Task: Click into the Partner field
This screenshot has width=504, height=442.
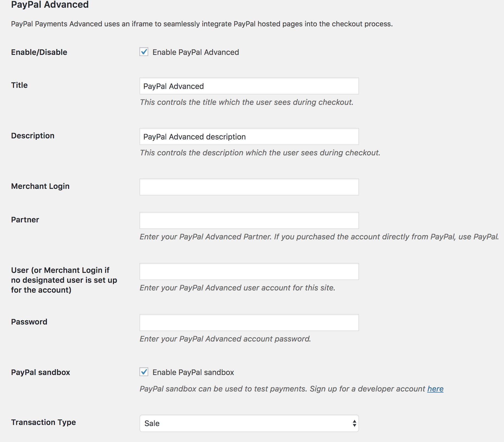Action: point(249,220)
